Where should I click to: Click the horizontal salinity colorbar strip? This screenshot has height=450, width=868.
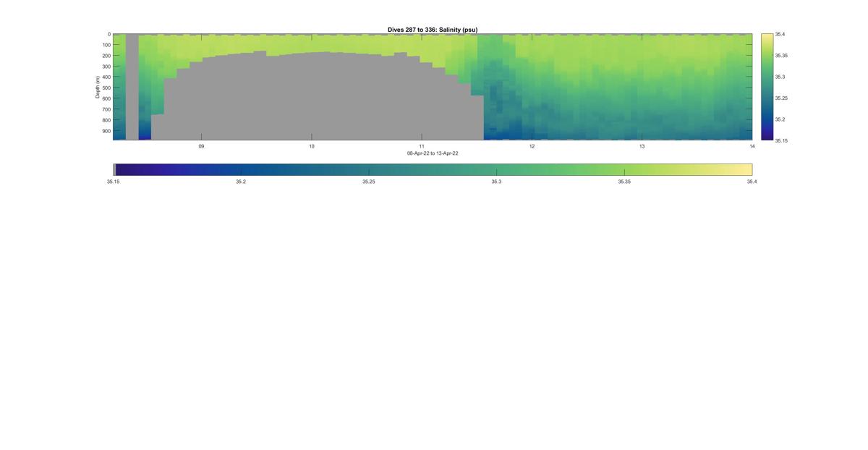pyautogui.click(x=433, y=169)
